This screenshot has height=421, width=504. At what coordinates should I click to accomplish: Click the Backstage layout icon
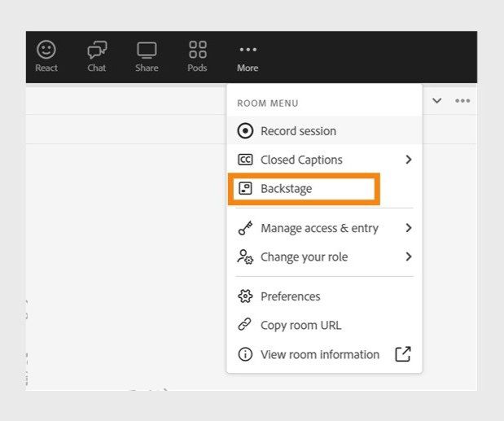click(x=245, y=188)
